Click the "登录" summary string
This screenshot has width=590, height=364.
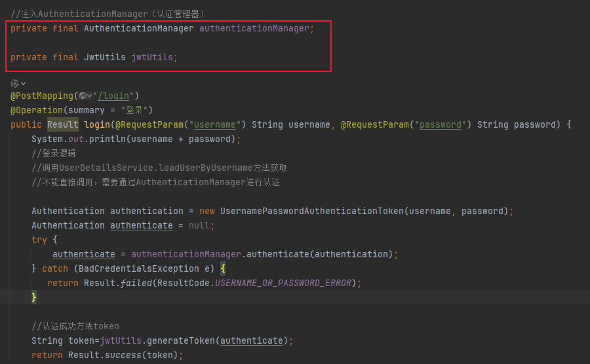pyautogui.click(x=134, y=110)
